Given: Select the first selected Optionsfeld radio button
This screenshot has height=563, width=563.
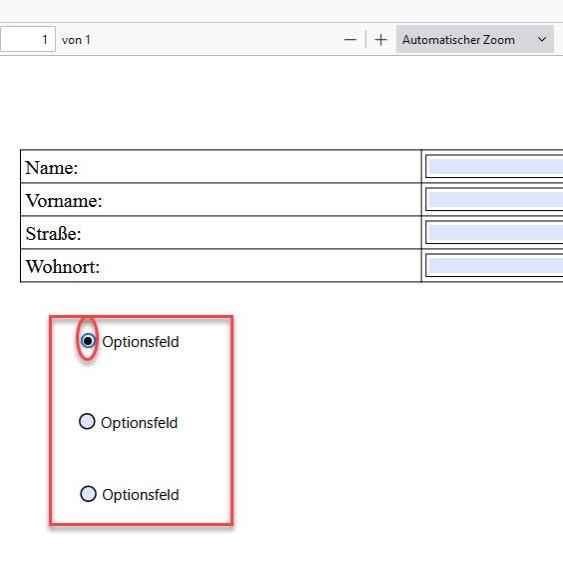Looking at the screenshot, I should (88, 340).
